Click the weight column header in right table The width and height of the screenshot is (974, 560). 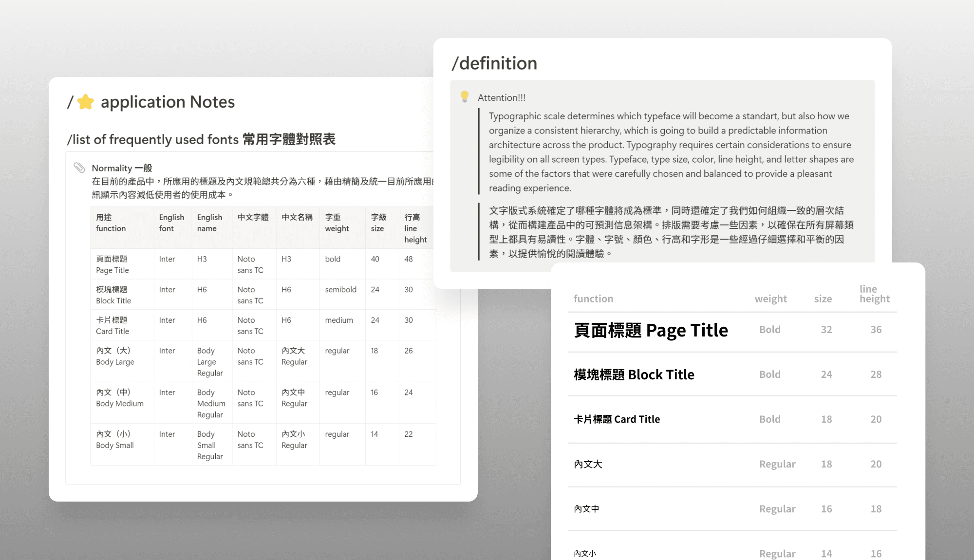pyautogui.click(x=770, y=299)
